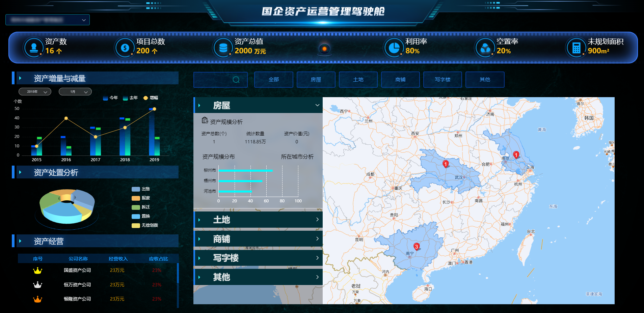
Task: Collapse the 房屋 panel chevron
Action: pos(317,105)
